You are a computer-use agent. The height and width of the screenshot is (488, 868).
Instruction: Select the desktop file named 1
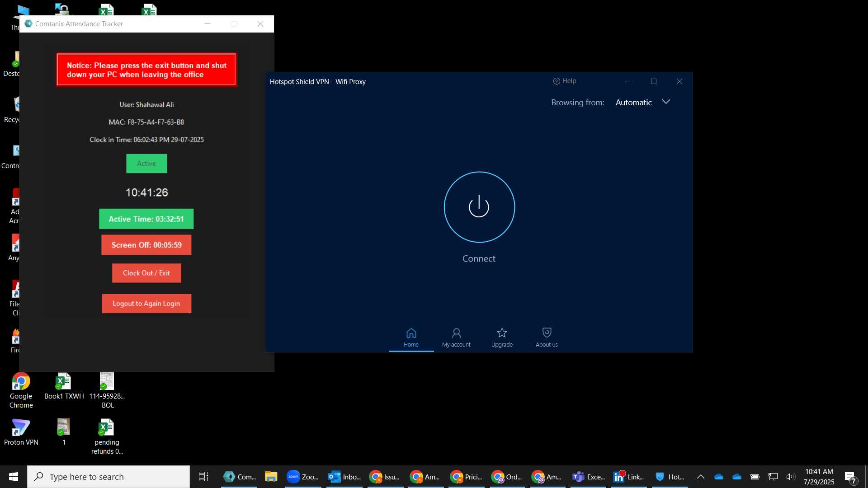pos(64,432)
